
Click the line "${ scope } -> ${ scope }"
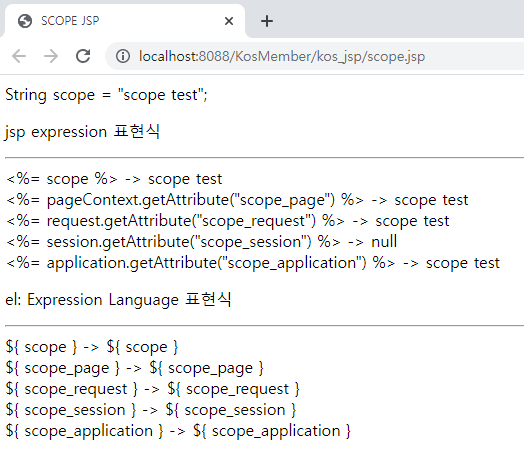92,347
